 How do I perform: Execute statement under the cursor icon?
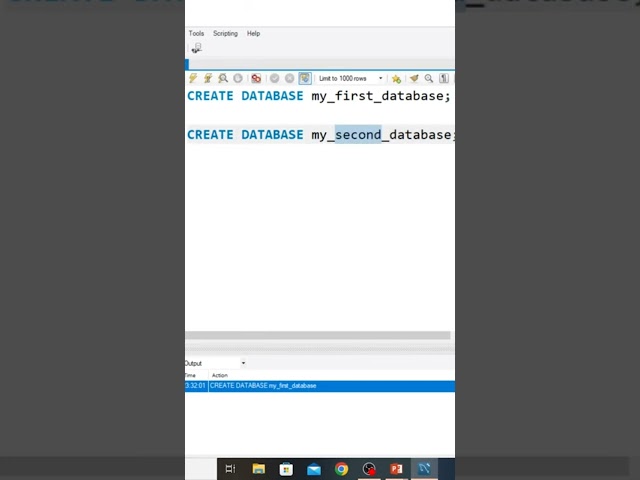[x=208, y=78]
